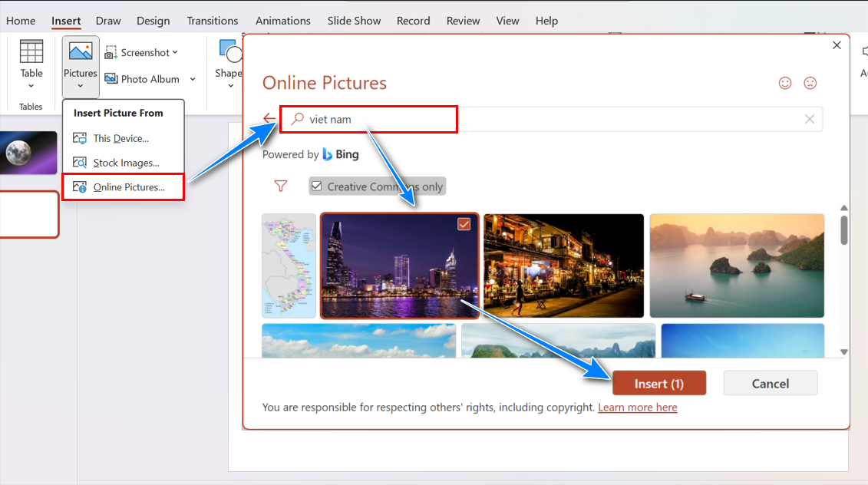Click the smiley face feedback icon
868x485 pixels.
tap(785, 83)
